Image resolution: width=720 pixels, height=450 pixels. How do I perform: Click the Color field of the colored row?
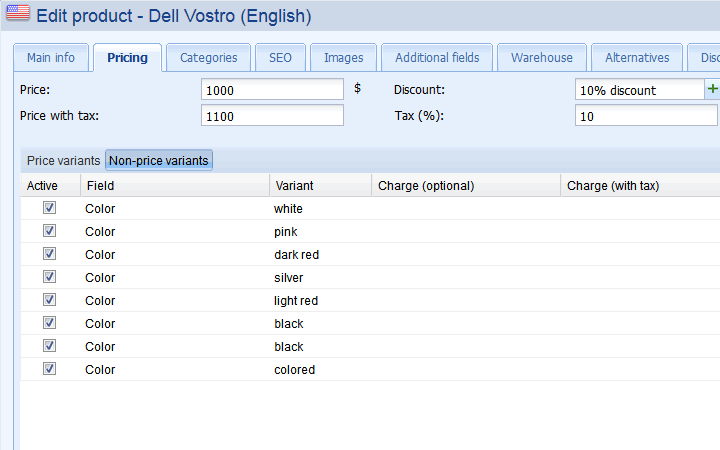(x=175, y=369)
